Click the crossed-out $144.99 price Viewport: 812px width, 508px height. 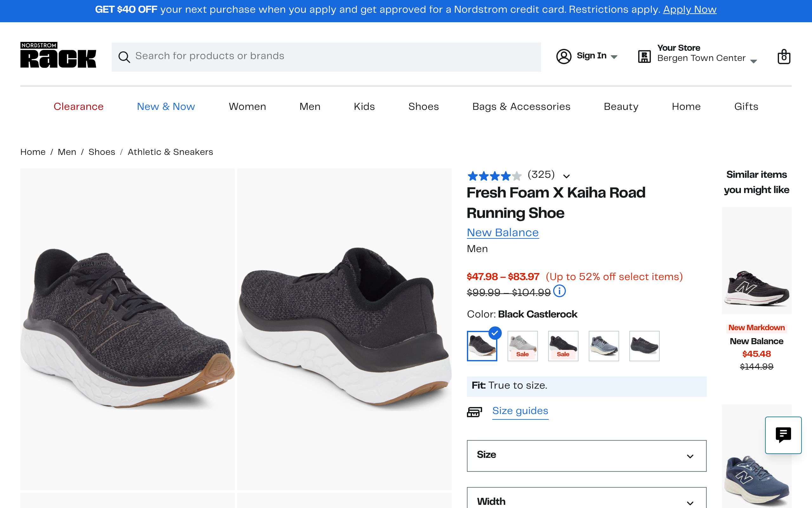756,366
